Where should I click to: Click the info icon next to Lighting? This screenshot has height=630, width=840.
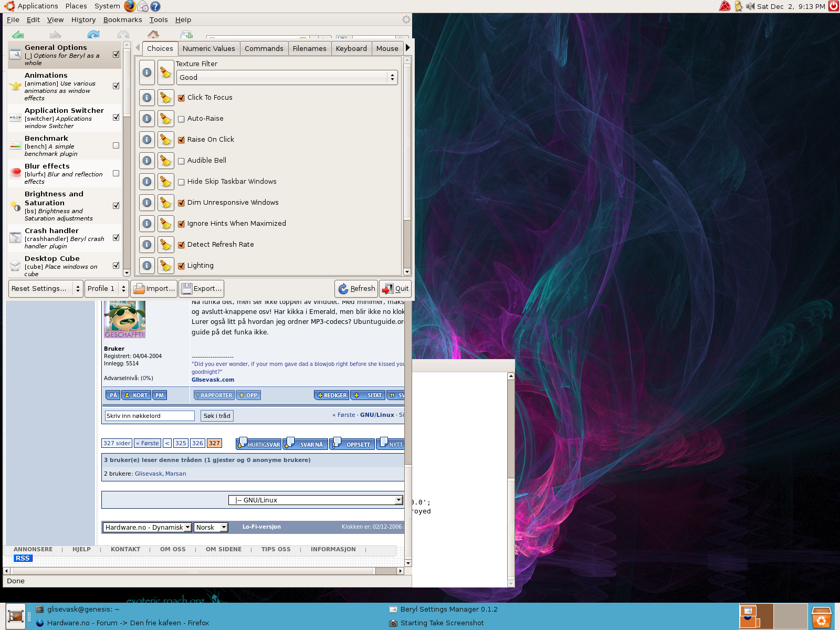[x=147, y=266]
